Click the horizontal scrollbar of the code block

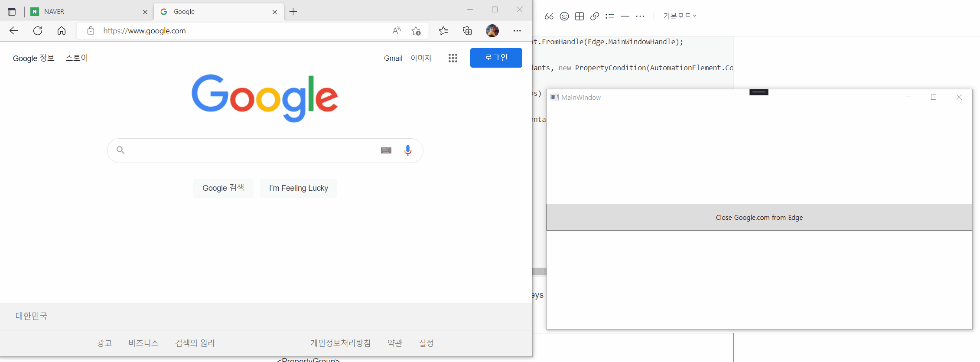pos(539,272)
